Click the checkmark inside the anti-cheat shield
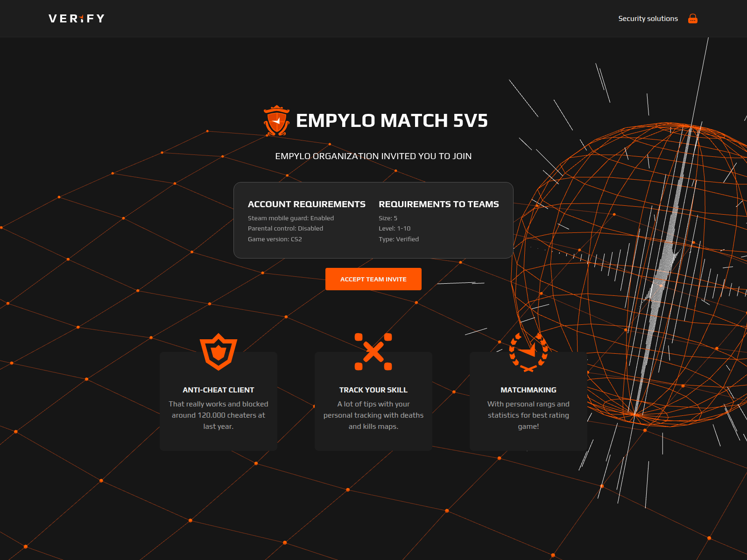The height and width of the screenshot is (560, 747). tap(218, 352)
